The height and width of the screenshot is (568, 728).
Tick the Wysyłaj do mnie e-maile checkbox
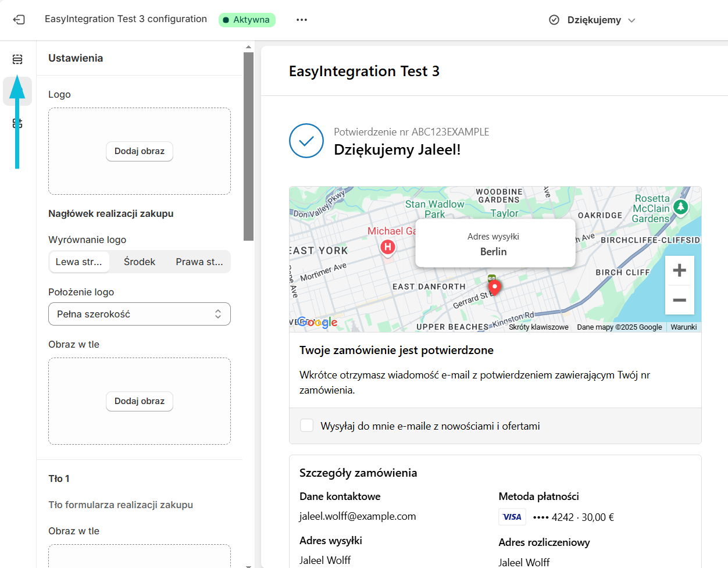point(306,426)
